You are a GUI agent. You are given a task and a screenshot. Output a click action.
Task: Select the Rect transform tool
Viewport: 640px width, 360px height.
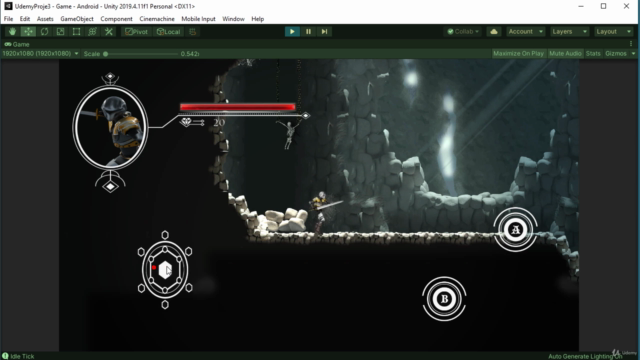tap(76, 31)
